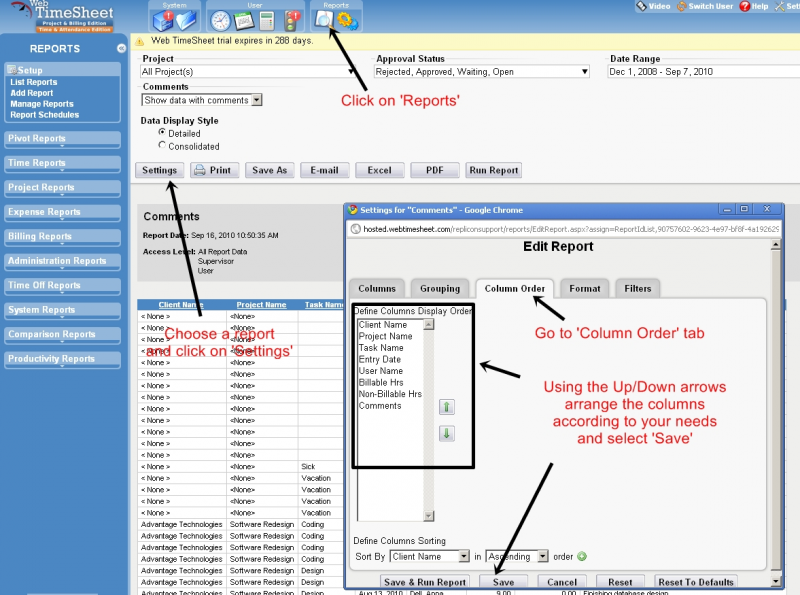Select the Detailed display style
800x595 pixels.
(x=162, y=132)
